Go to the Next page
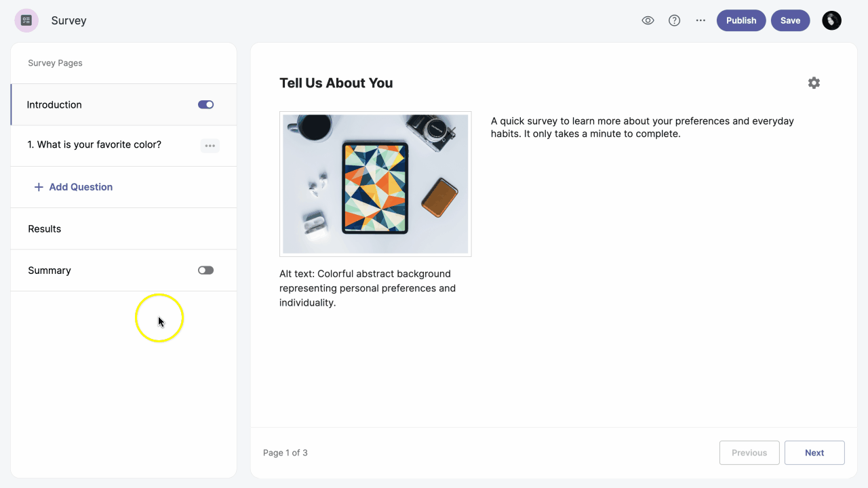This screenshot has width=868, height=488. click(814, 453)
